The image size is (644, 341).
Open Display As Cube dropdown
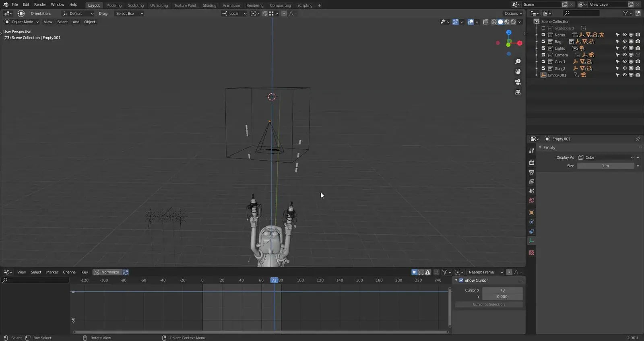click(606, 157)
